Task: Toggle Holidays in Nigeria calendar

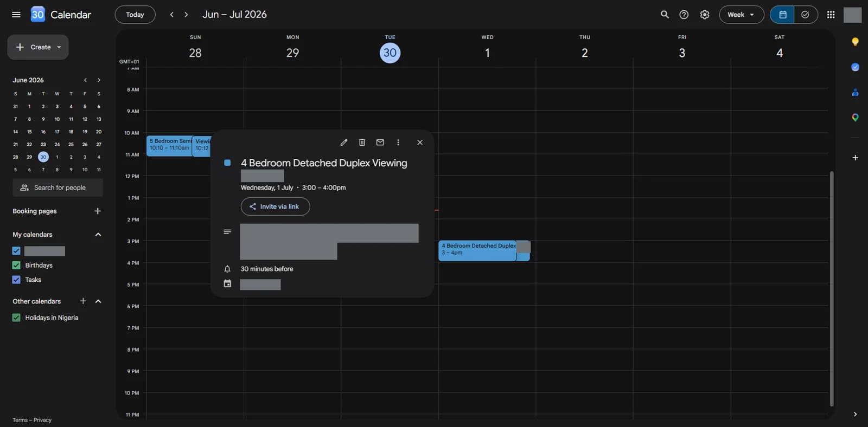Action: coord(16,318)
